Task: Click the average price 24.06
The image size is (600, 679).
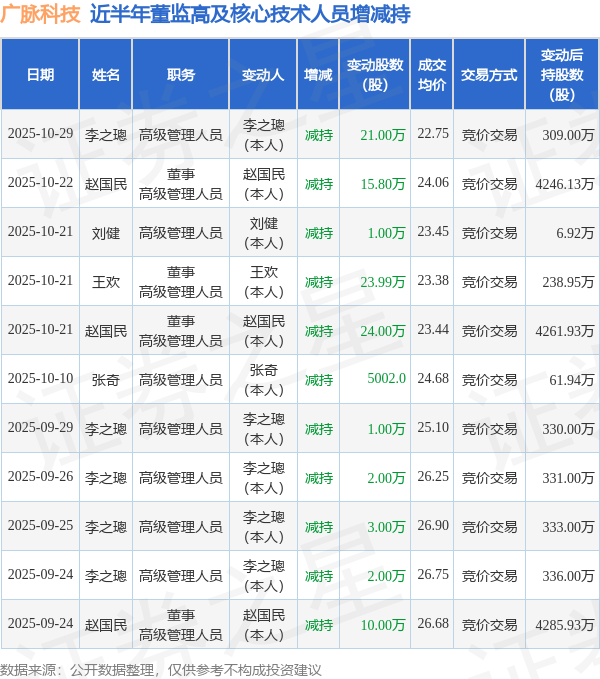Action: coord(433,182)
